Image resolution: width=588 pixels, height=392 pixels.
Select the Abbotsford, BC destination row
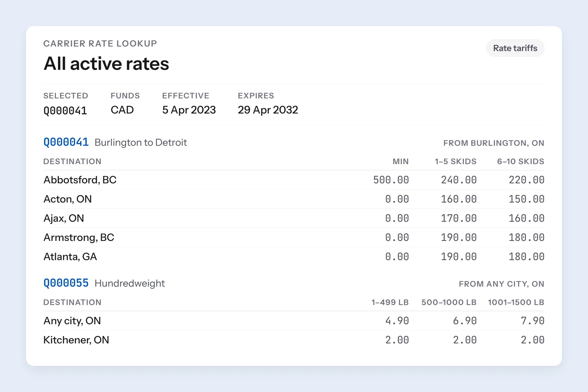294,180
